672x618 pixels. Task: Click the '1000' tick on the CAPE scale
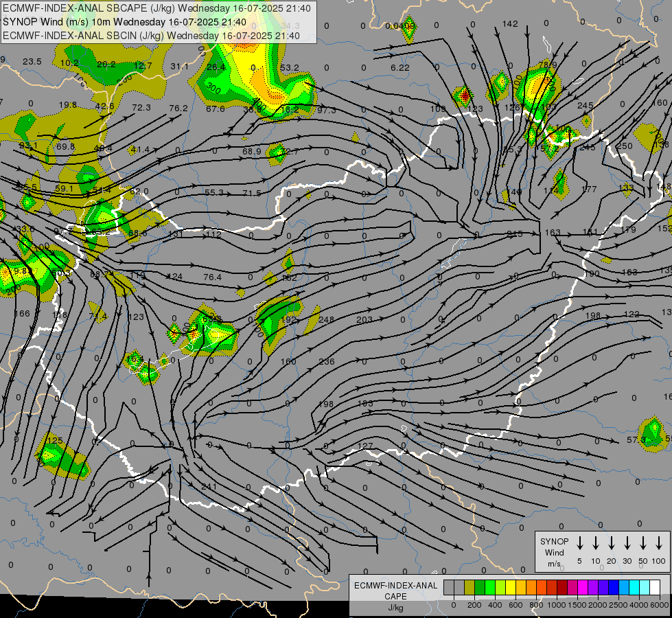(x=557, y=605)
